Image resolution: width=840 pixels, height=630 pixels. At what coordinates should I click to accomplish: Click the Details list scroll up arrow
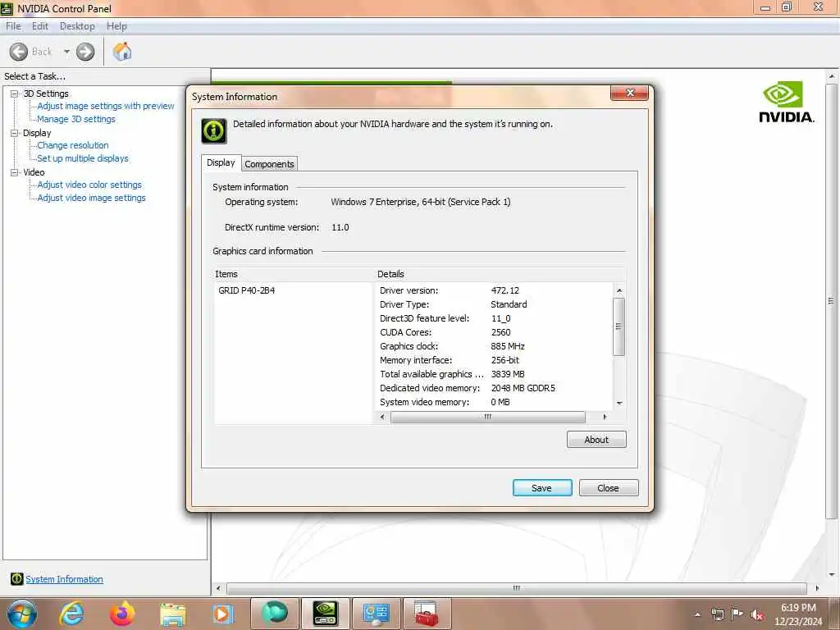(619, 290)
